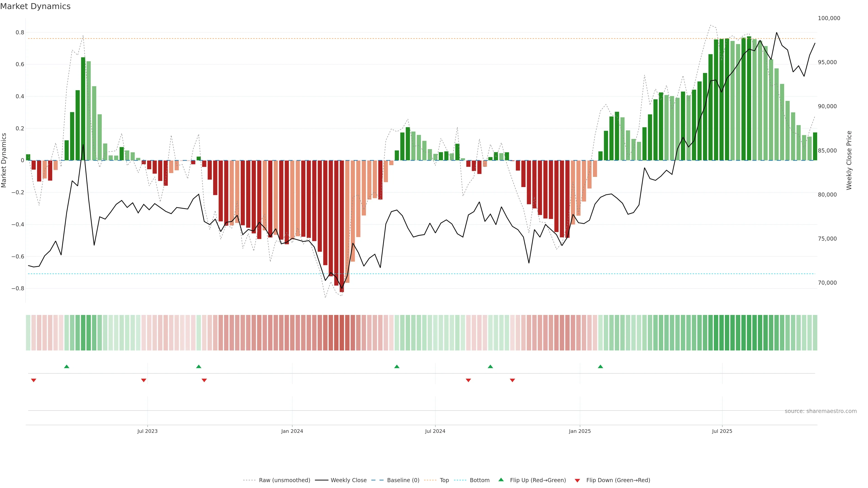
Task: Click the Jul 2025 x-axis label
Action: pyautogui.click(x=722, y=431)
